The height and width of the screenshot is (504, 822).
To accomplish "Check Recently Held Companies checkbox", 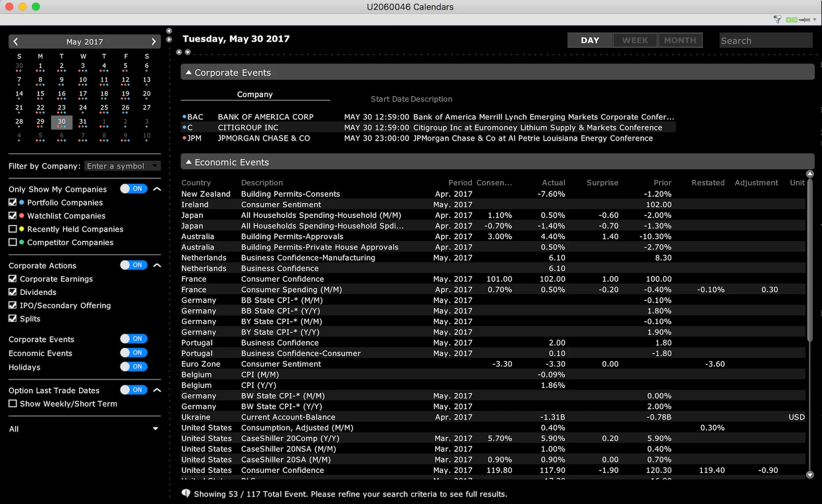I will click(x=13, y=229).
